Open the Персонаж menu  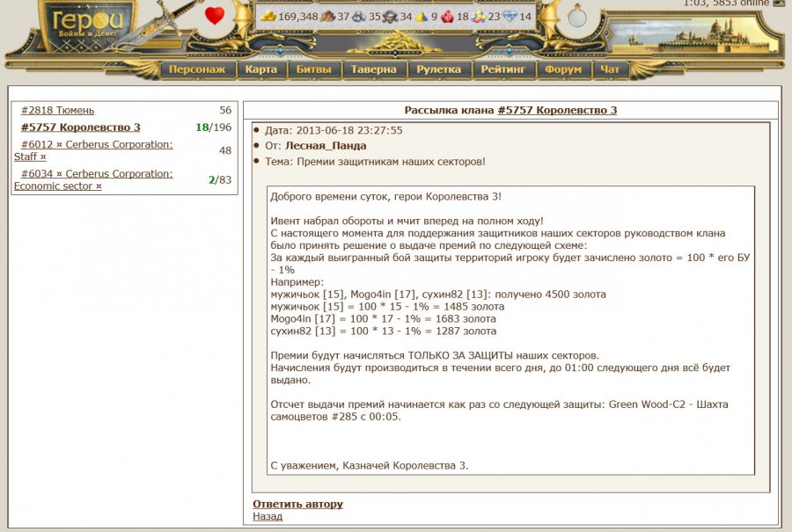[x=196, y=69]
